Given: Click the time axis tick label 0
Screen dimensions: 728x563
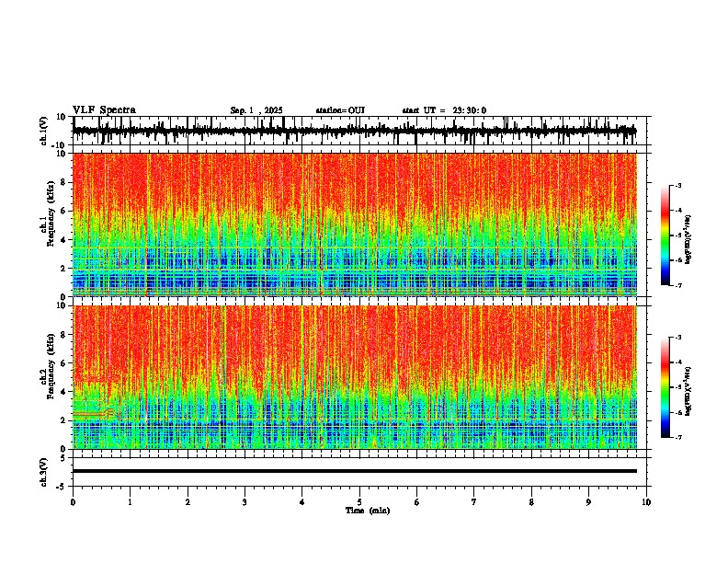Looking at the screenshot, I should click(x=73, y=502).
